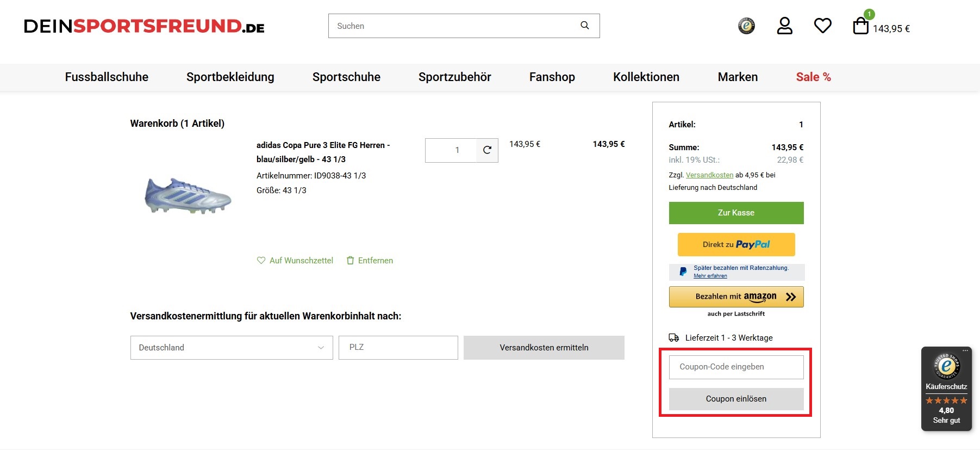Add item via Auf Wunschzettel link
Viewport: 980px width, 450px height.
coord(301,261)
